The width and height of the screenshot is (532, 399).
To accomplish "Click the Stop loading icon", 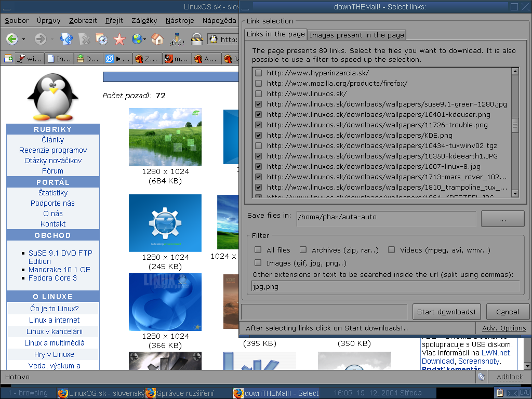I will 84,39.
